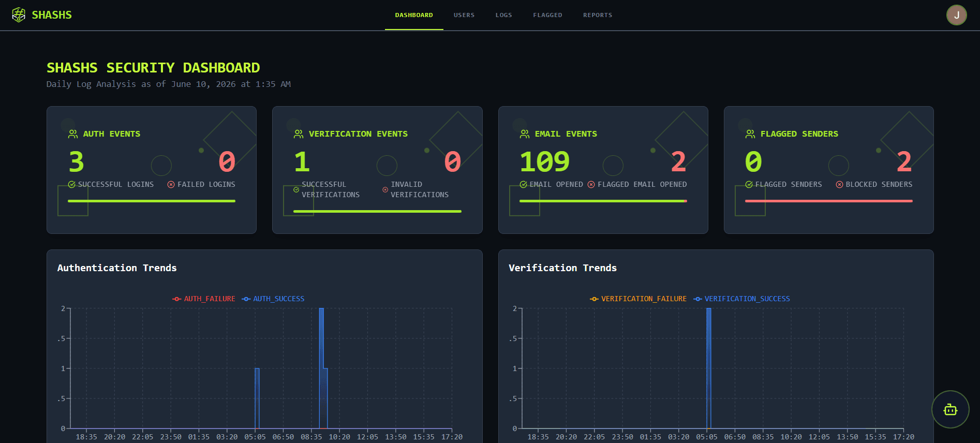
Task: Go to the Flagged tab
Action: tap(547, 15)
